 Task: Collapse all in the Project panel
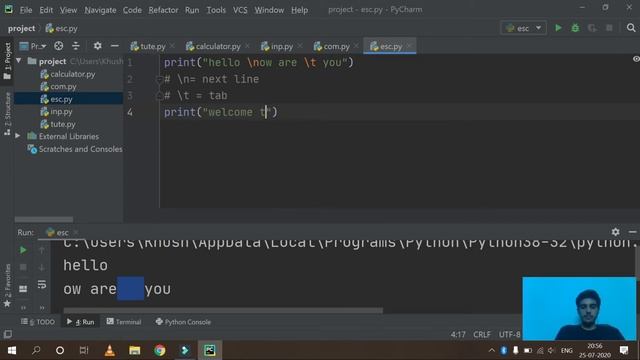click(76, 46)
